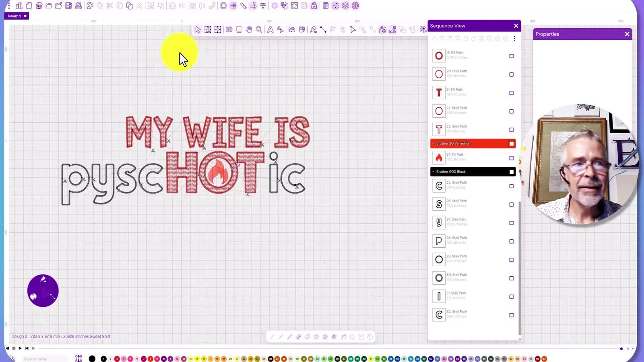Close the Properties panel
The image size is (644, 362).
[x=627, y=34]
